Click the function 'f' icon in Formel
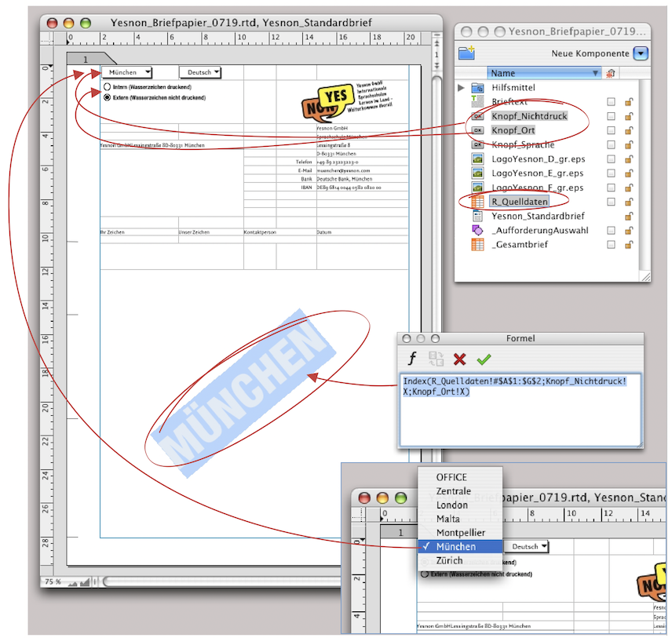672x638 pixels. [412, 359]
